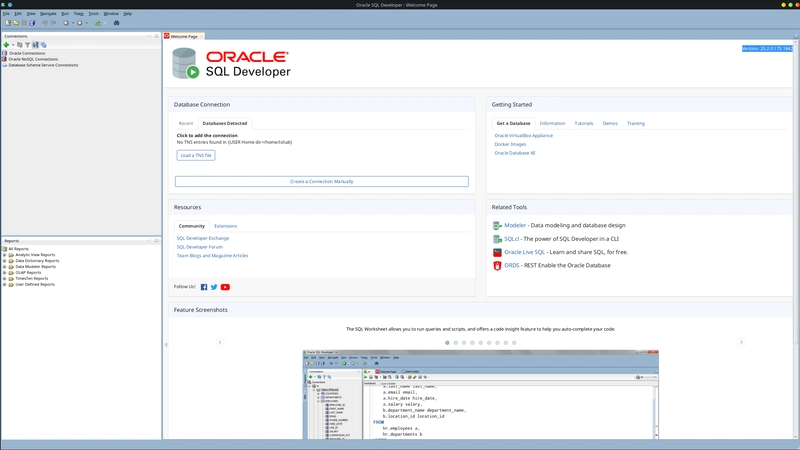This screenshot has width=800, height=450.
Task: Select Oracle NoSQL Connections tree item
Action: click(33, 59)
